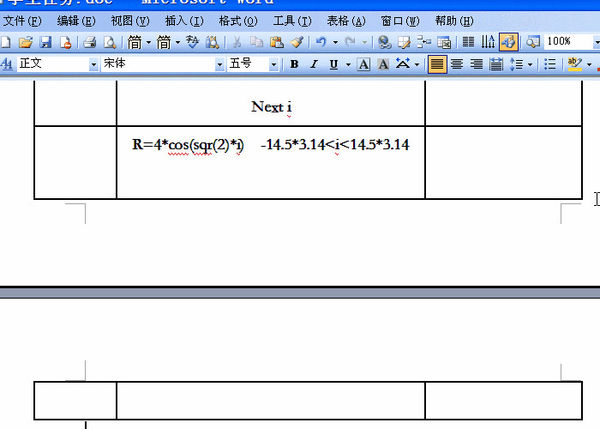Expand the highlight color dropdown arrow
The height and width of the screenshot is (429, 600).
589,64
